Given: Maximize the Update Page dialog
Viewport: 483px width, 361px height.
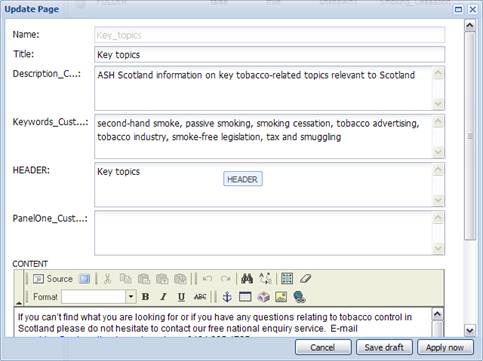Looking at the screenshot, I should (x=459, y=9).
